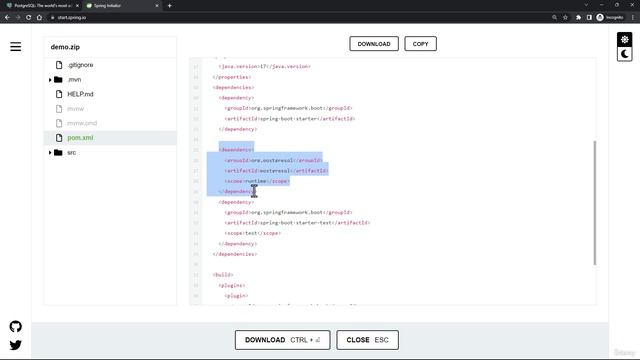Viewport: 640px width, 360px height.
Task: Open the tab search dropdown arrow
Action: [x=586, y=5]
